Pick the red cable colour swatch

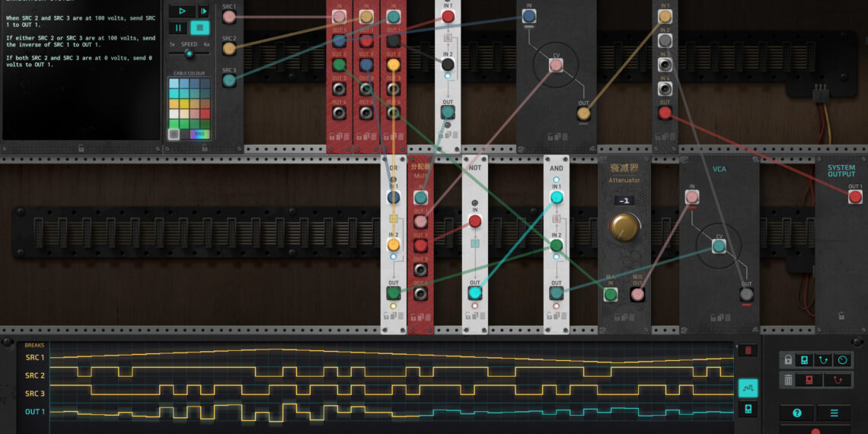(x=206, y=113)
